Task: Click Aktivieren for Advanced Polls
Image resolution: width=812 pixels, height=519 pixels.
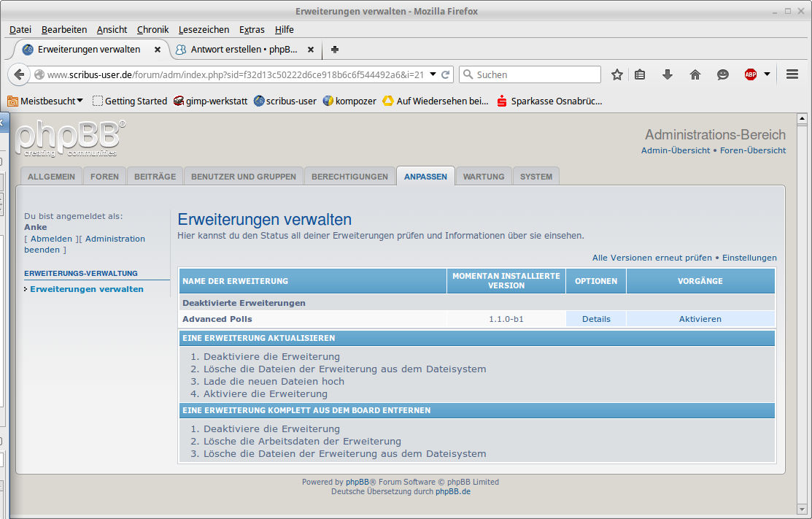Action: pyautogui.click(x=700, y=319)
